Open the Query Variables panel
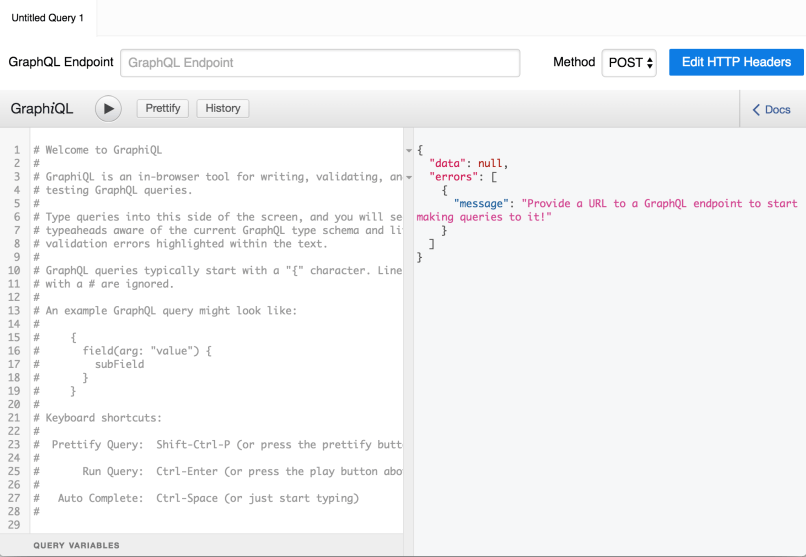The width and height of the screenshot is (806, 557). click(x=77, y=545)
